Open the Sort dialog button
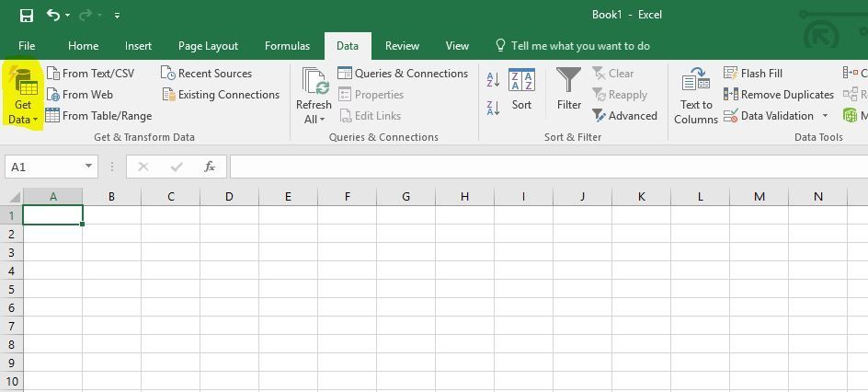The width and height of the screenshot is (868, 392). pyautogui.click(x=521, y=89)
